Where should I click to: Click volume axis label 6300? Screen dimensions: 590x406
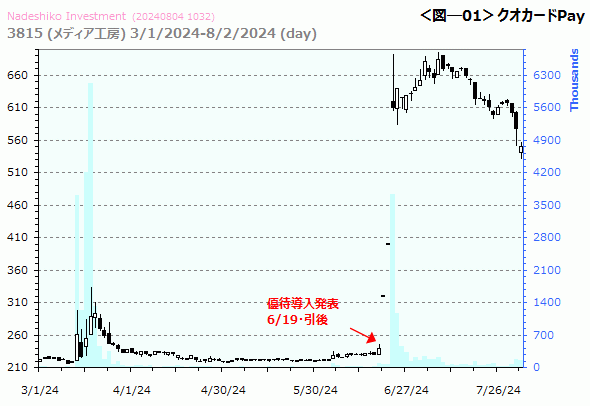click(x=547, y=75)
